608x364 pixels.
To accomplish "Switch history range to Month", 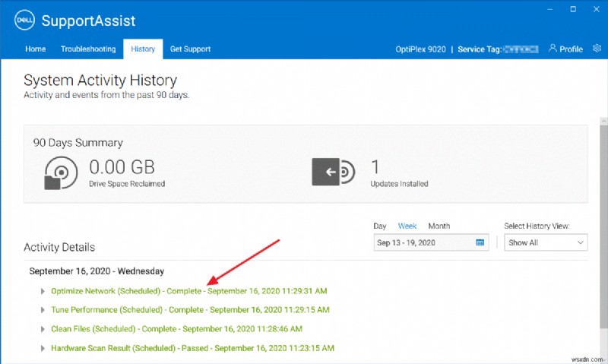I will (439, 226).
